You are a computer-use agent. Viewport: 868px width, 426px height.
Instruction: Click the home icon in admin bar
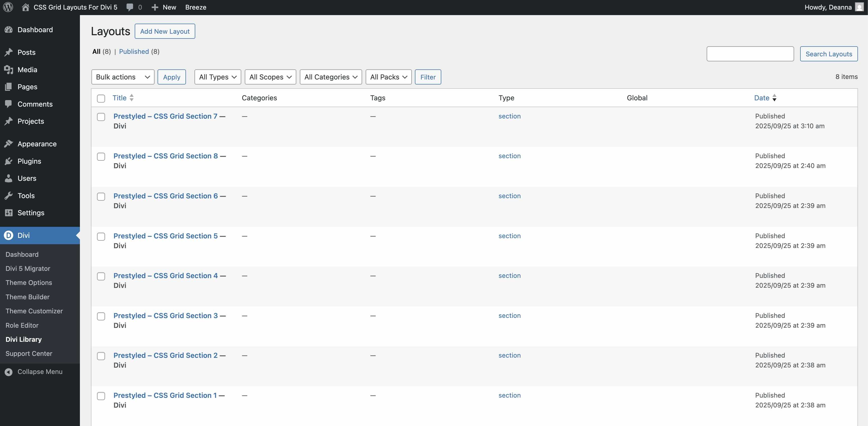click(x=25, y=7)
